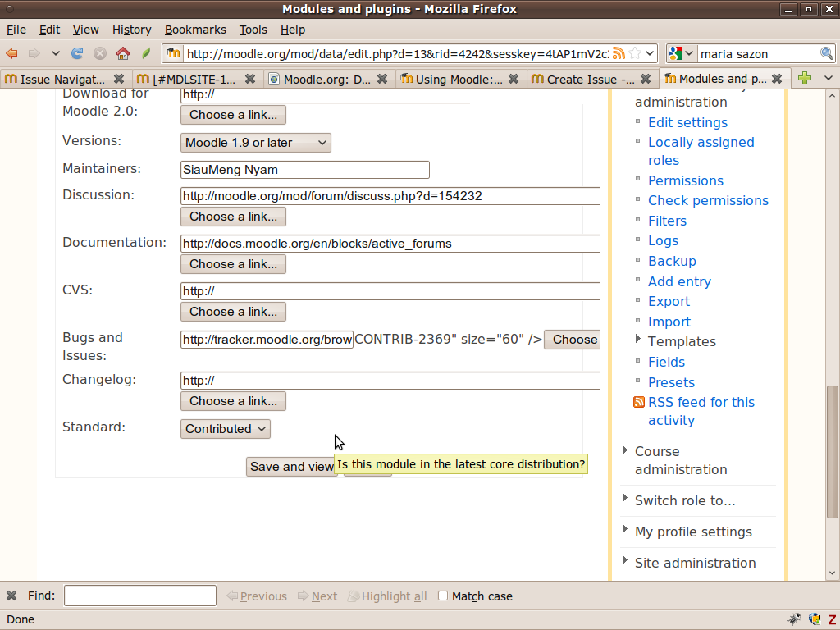Click the green leaf toolbar icon

(x=146, y=53)
